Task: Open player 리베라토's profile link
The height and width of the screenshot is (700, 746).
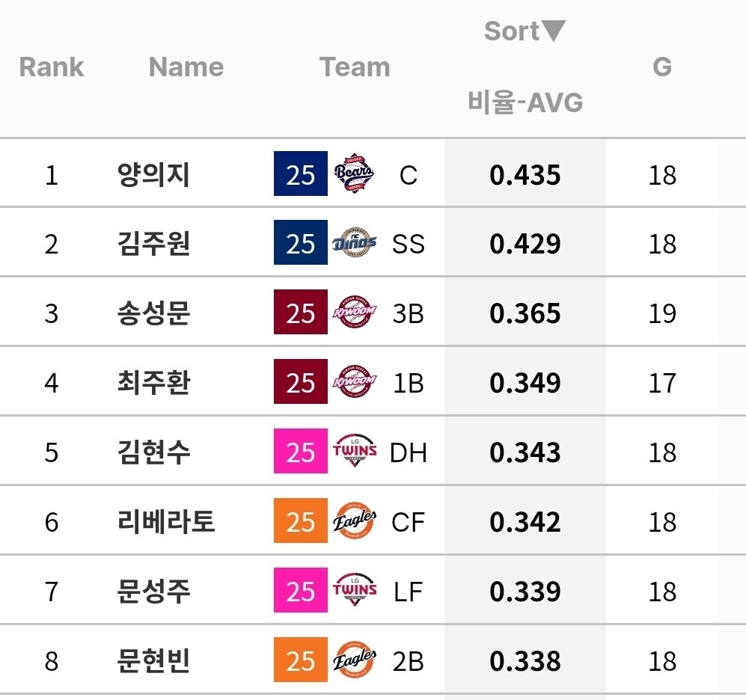Action: tap(166, 522)
